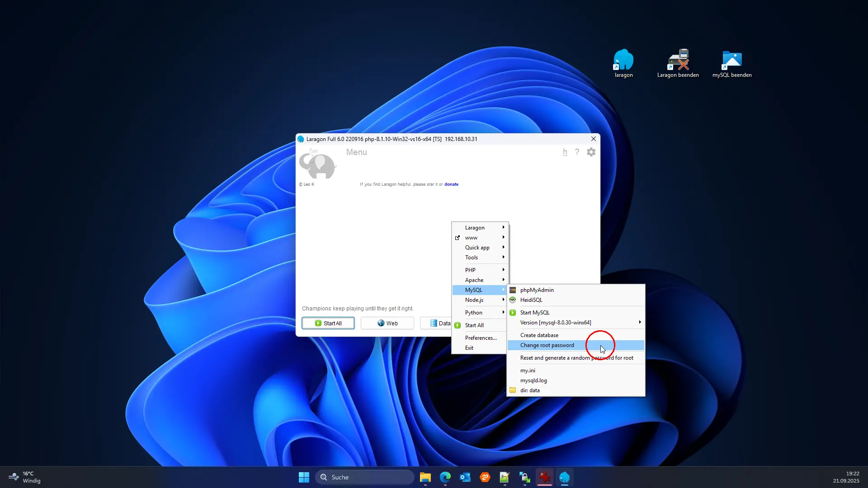Launch HeidiSQL from the submenu
The width and height of the screenshot is (868, 488).
[531, 300]
